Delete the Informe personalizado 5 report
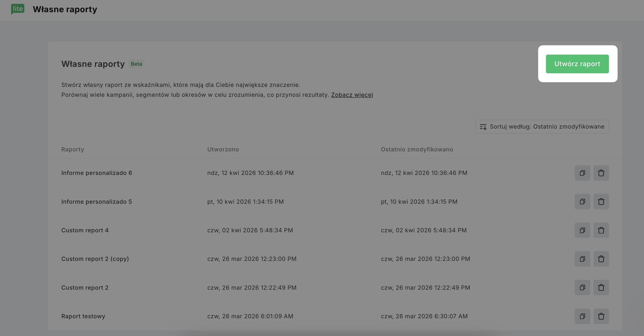This screenshot has height=336, width=644. [601, 202]
